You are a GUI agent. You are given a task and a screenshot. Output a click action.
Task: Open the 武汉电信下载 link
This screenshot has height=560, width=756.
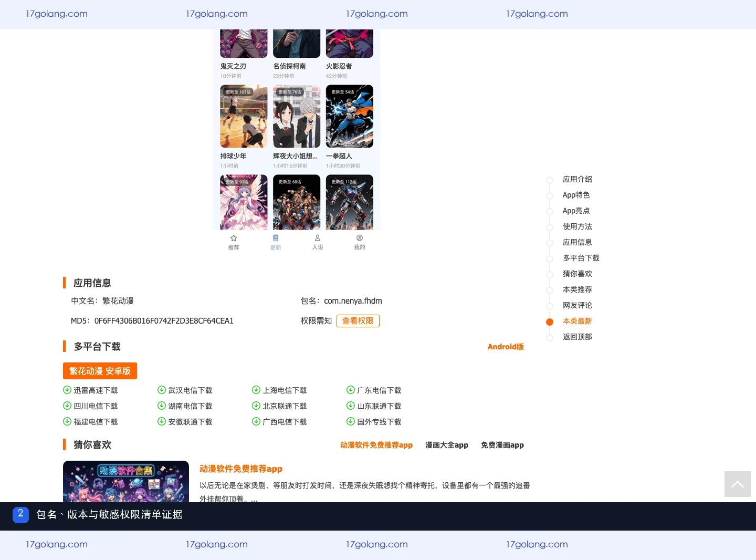pos(190,390)
